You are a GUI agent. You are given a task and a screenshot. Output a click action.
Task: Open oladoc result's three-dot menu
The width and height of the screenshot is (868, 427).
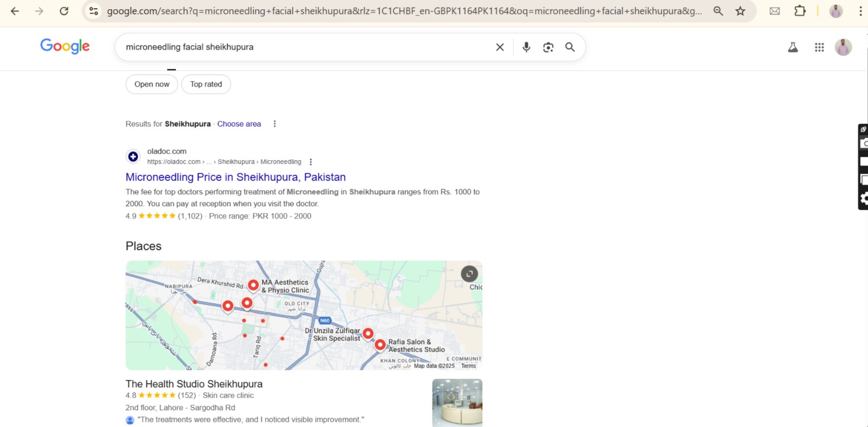coord(310,162)
